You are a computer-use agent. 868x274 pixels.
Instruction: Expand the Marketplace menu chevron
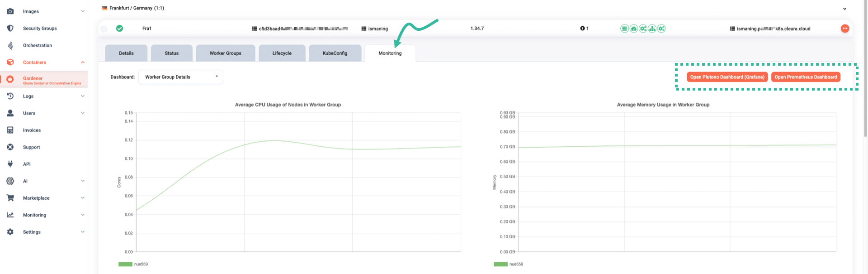point(83,198)
